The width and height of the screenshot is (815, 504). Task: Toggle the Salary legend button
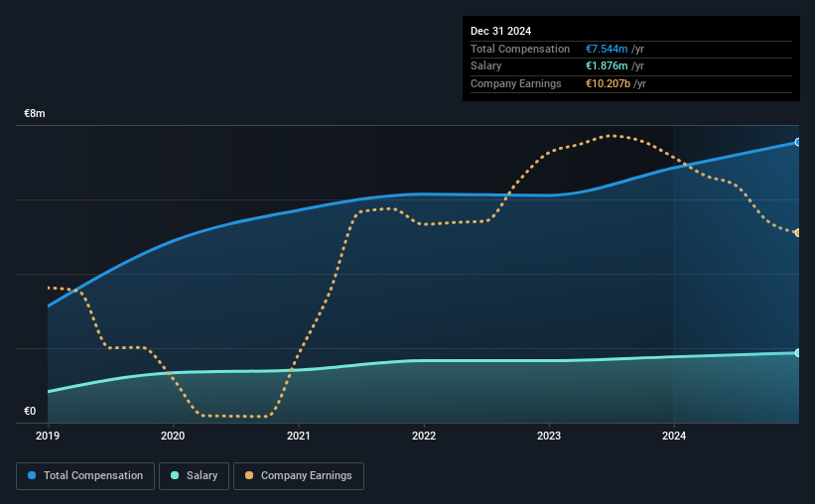coord(194,476)
